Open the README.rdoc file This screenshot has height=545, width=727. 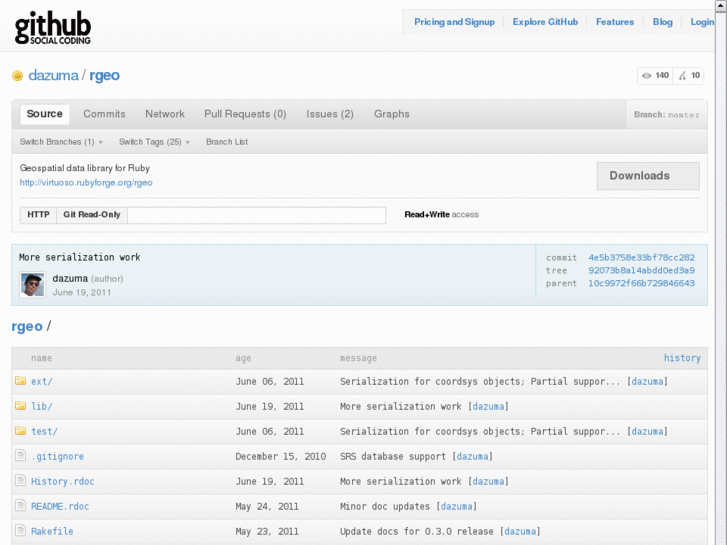click(x=60, y=507)
